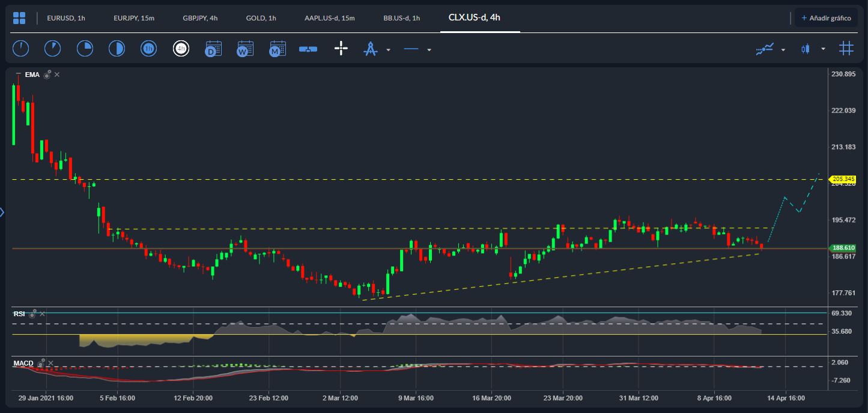
Task: Select the daily timeframe calendar icon
Action: [213, 49]
